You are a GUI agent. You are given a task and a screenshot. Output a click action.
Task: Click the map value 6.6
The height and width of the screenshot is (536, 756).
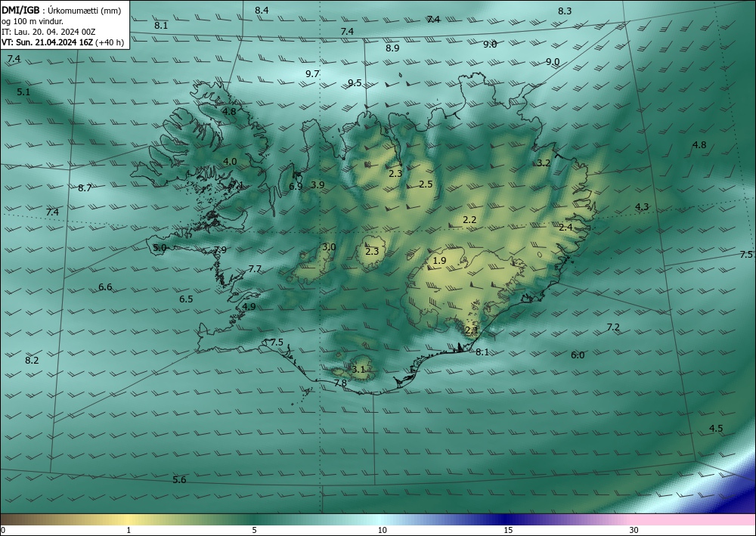pyautogui.click(x=105, y=287)
